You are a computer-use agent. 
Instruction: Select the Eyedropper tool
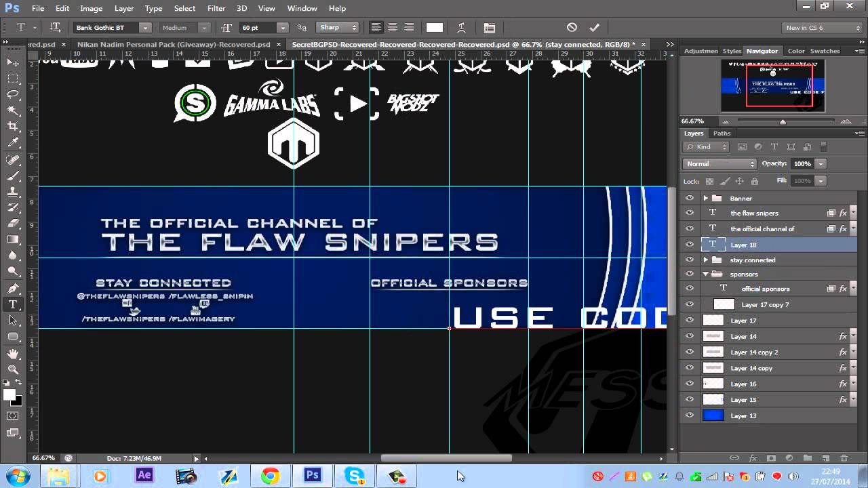(13, 143)
